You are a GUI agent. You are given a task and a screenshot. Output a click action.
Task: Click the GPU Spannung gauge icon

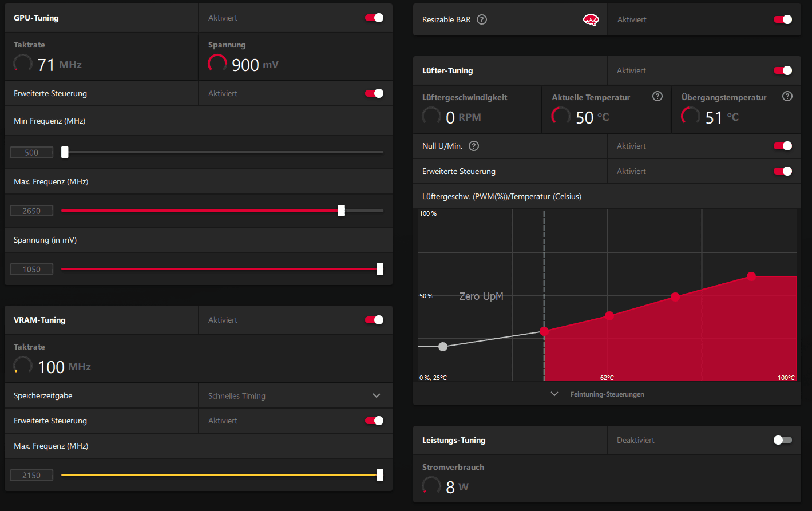click(217, 64)
